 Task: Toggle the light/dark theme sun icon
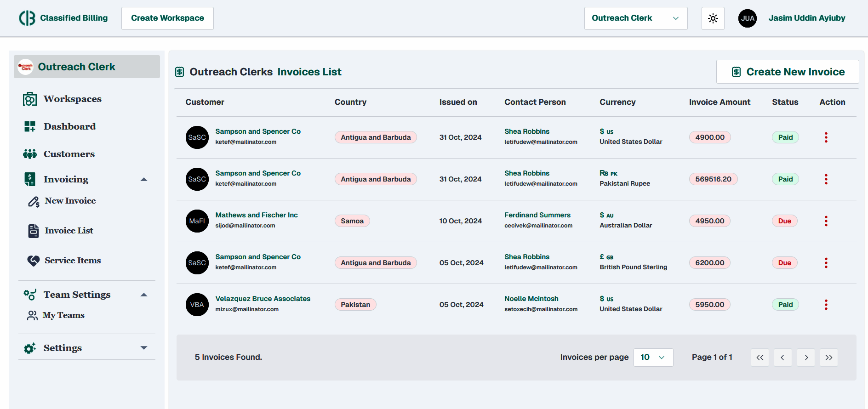coord(713,18)
